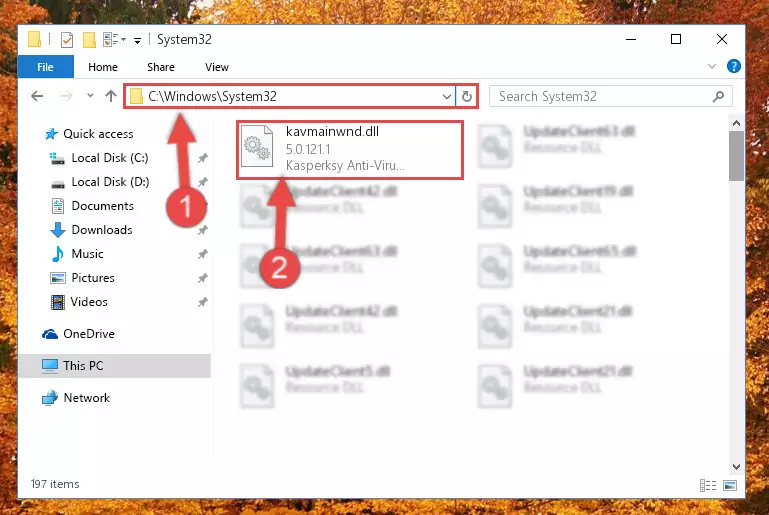This screenshot has width=769, height=515.
Task: Click the search magnifier icon
Action: click(x=718, y=97)
